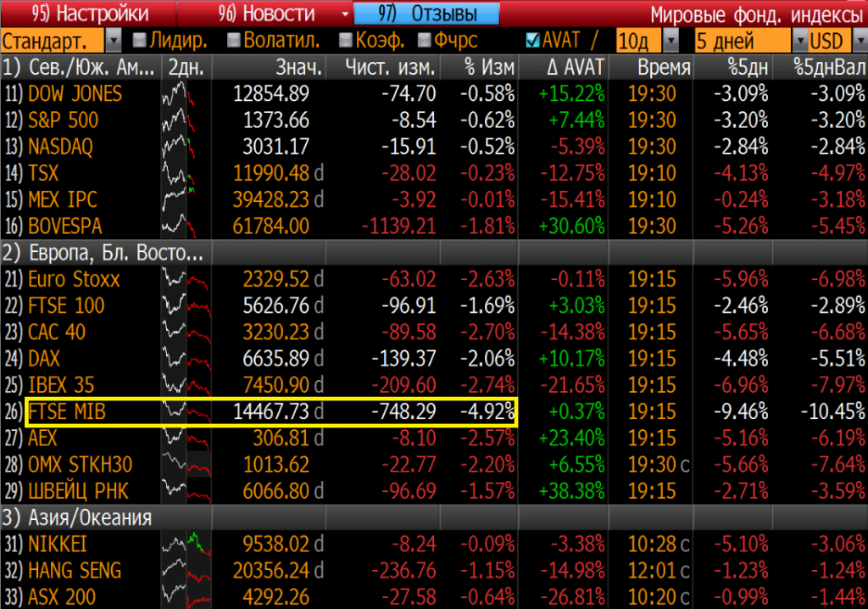The image size is (868, 609).
Task: Open the NASDAQ 2-day sparkline chart
Action: pos(186,147)
